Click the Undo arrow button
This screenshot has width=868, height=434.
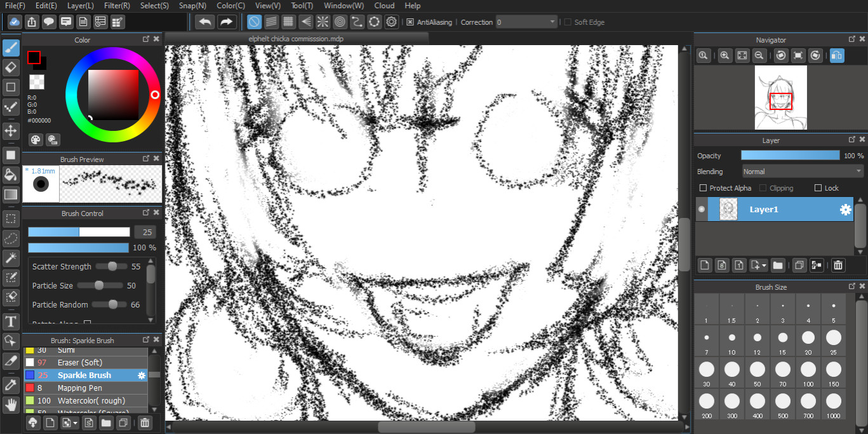tap(204, 22)
